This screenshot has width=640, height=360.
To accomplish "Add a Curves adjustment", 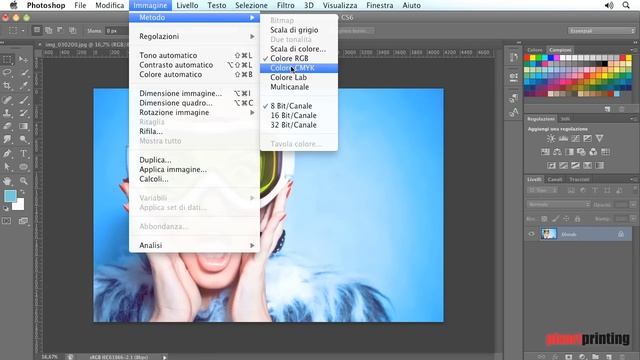I will 575,139.
